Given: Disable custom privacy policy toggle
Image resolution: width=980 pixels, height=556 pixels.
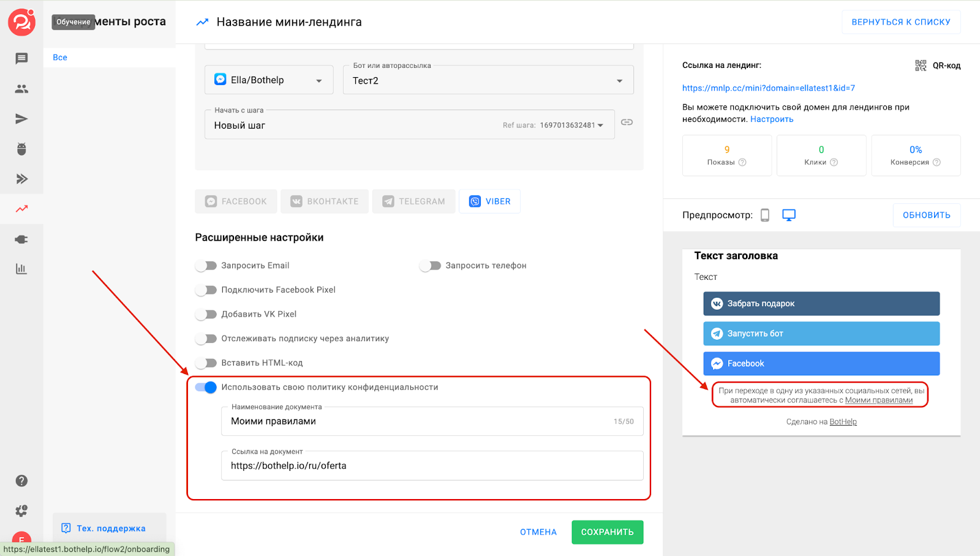Looking at the screenshot, I should [206, 388].
